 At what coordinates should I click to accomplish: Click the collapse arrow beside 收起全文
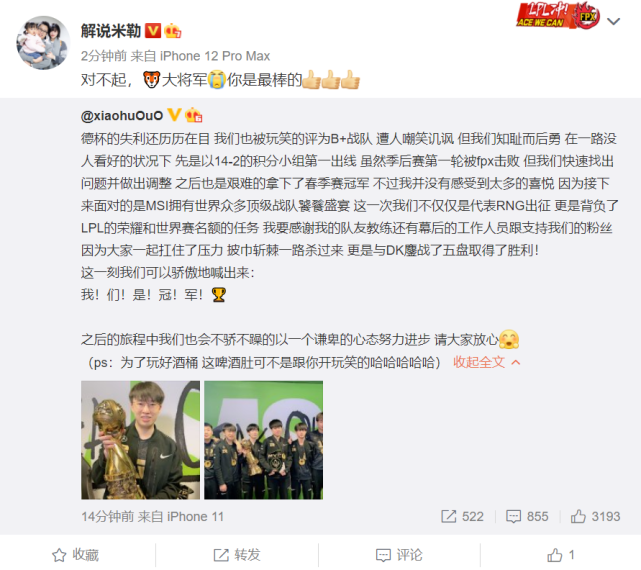(516, 362)
